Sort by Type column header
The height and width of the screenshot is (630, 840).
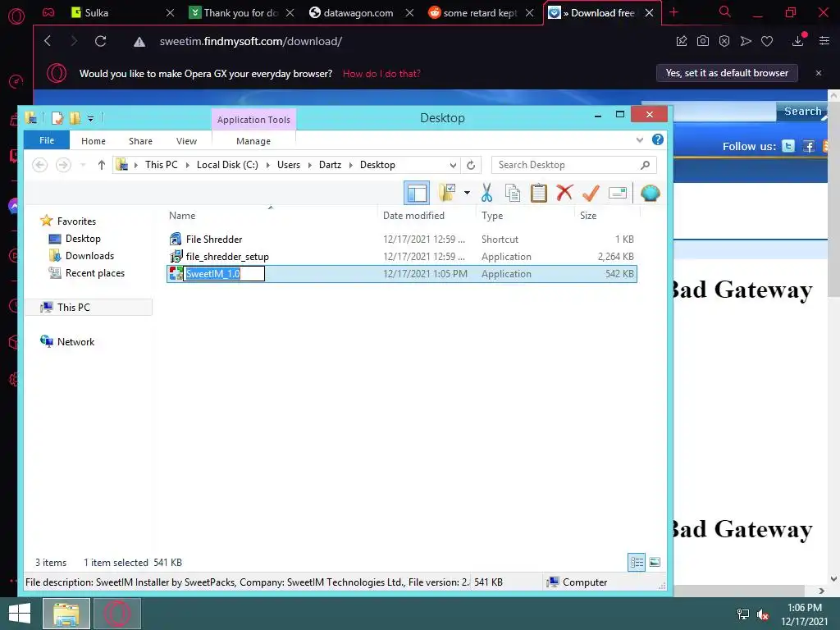[x=526, y=216]
